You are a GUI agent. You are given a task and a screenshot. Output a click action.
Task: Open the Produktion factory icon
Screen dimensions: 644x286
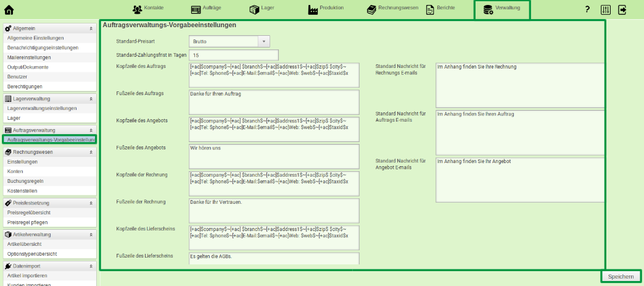tap(313, 9)
